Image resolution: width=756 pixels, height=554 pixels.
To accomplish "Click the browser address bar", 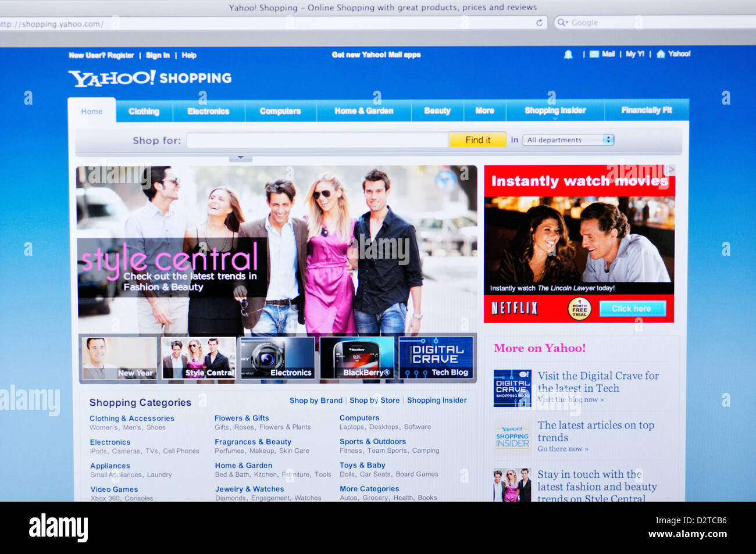I will (272, 23).
